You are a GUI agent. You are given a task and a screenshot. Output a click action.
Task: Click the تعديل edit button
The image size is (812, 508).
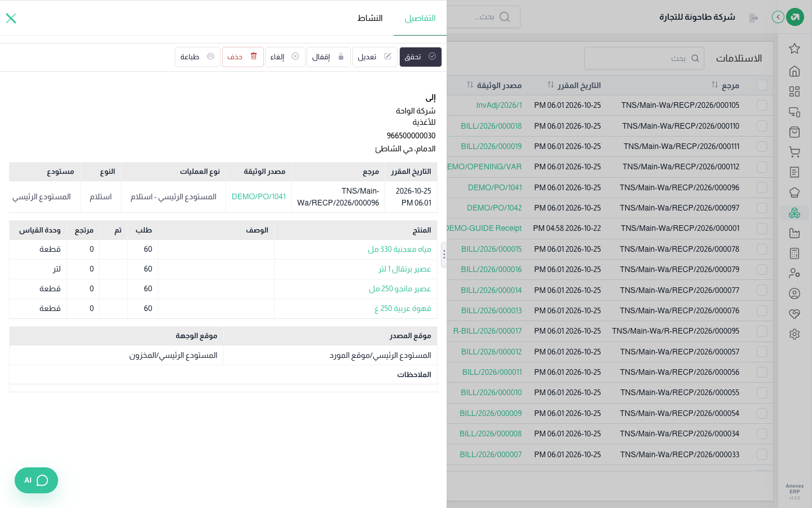375,56
